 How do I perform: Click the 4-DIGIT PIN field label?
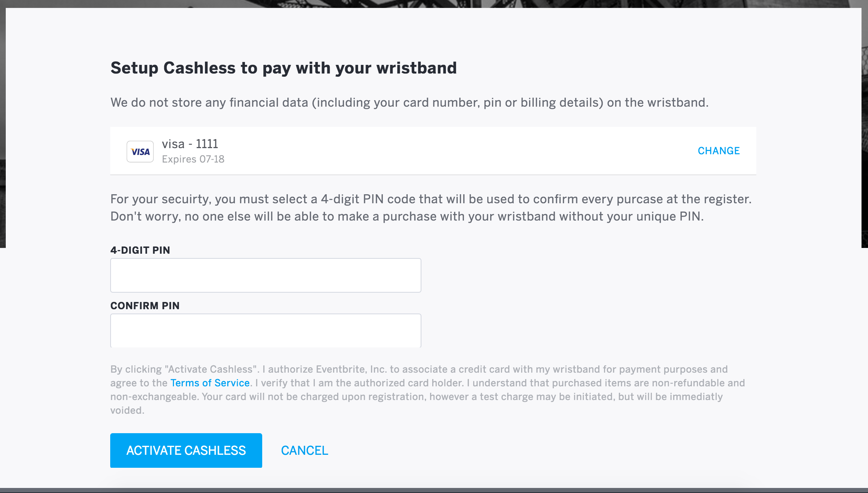(x=140, y=250)
